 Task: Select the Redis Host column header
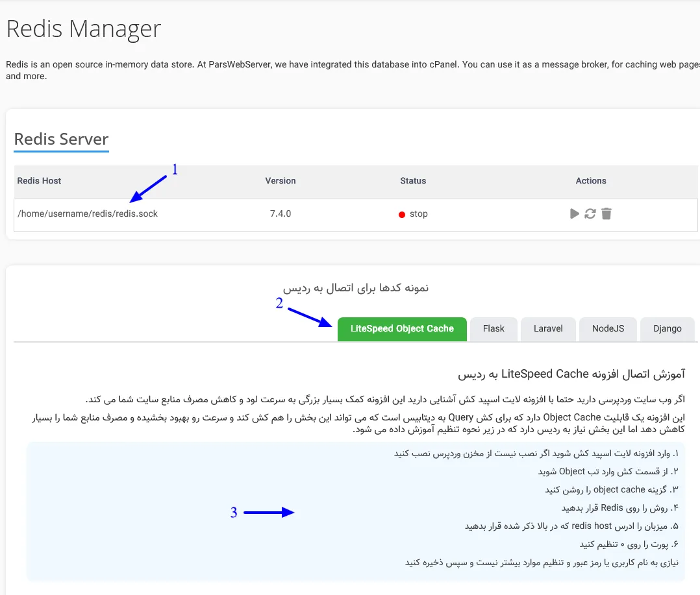click(38, 181)
